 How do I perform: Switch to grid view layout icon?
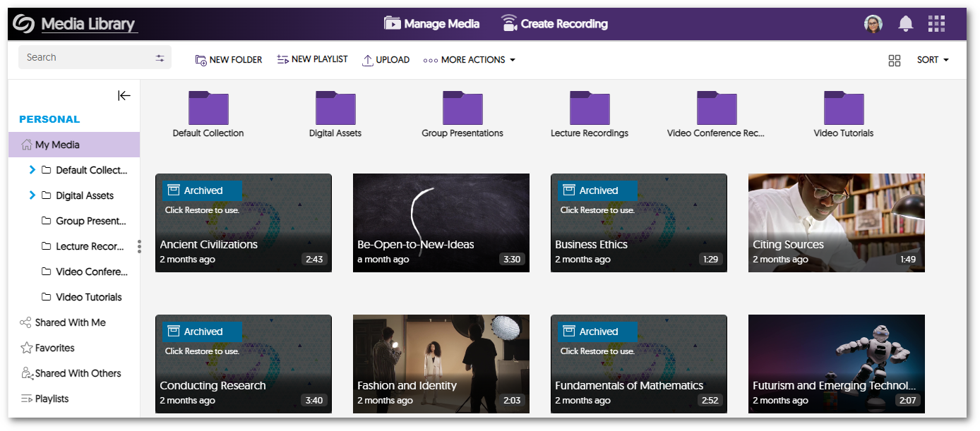[x=895, y=61]
